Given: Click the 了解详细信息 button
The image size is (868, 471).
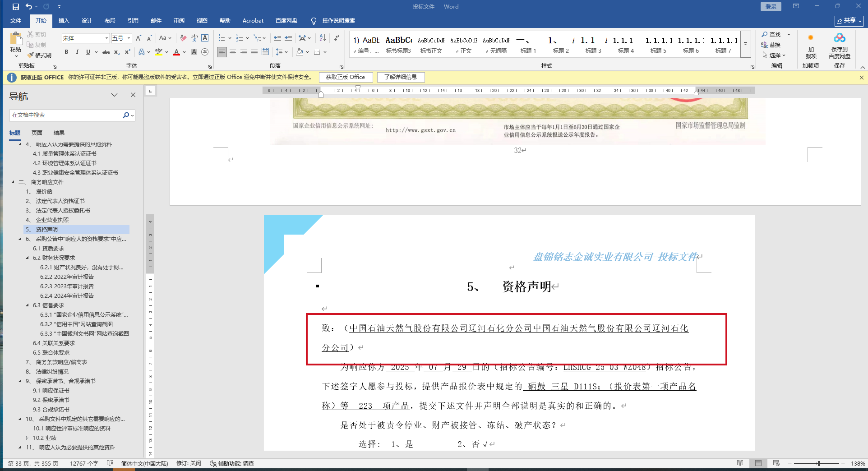Looking at the screenshot, I should (x=401, y=77).
